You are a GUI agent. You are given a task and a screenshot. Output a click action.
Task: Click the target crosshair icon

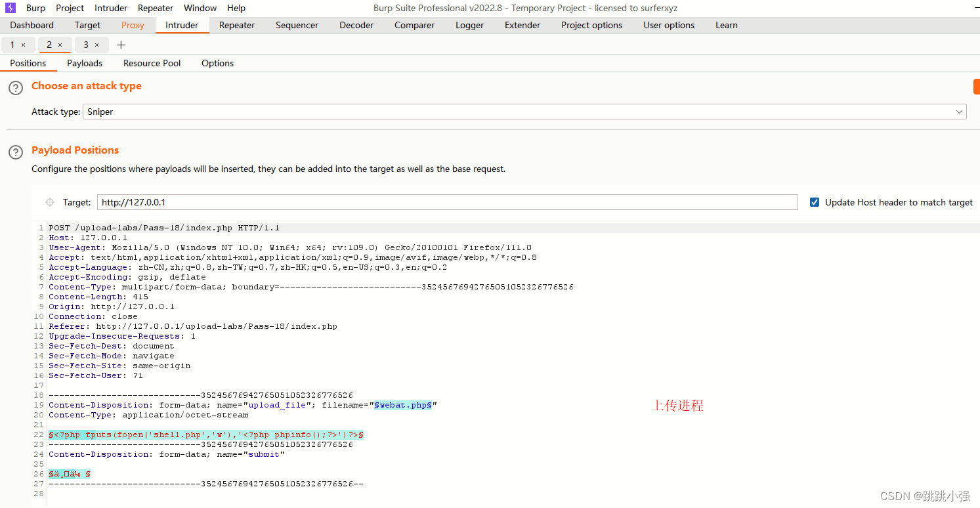pyautogui.click(x=50, y=202)
